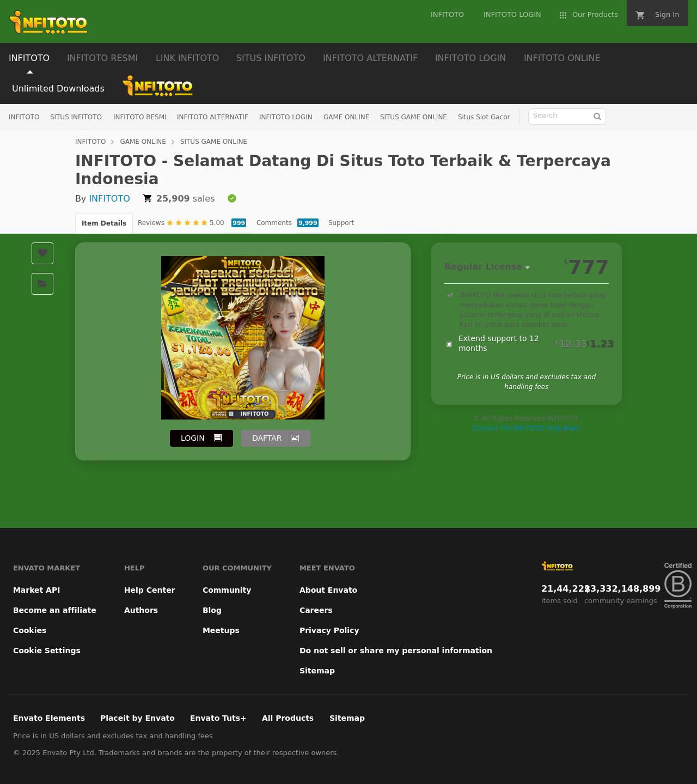Select INFITOTO RESMI in the dark nav bar
The height and width of the screenshot is (784, 697).
point(102,58)
